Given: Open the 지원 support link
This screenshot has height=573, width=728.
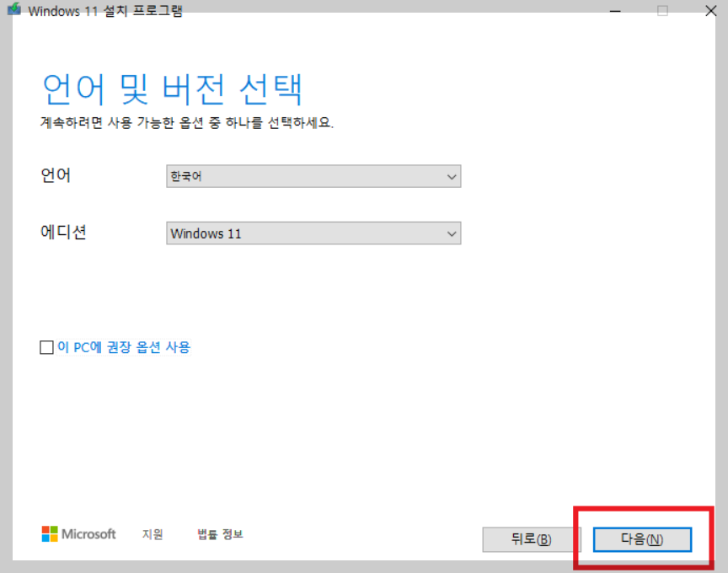Looking at the screenshot, I should [153, 534].
